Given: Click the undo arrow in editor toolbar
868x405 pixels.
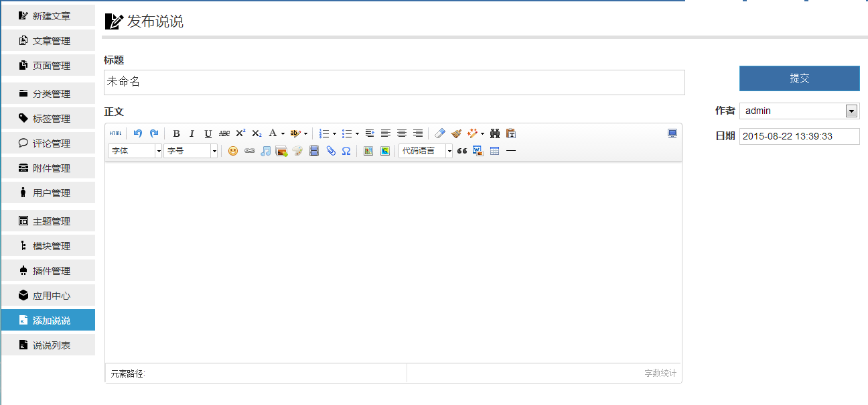Looking at the screenshot, I should (138, 133).
